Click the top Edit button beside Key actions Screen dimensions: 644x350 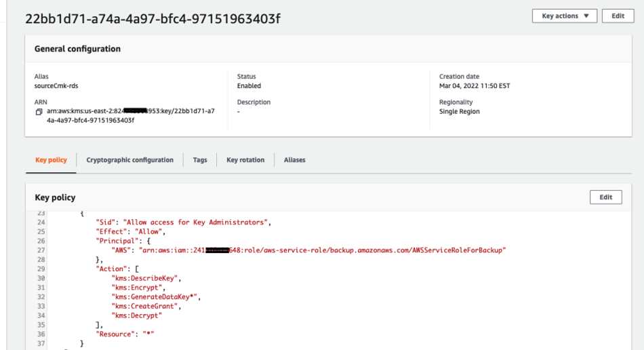click(x=618, y=16)
